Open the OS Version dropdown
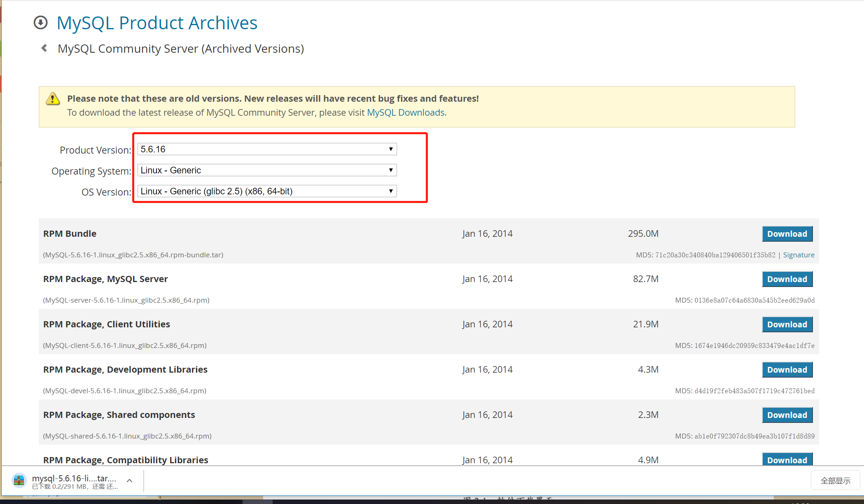This screenshot has width=864, height=504. (267, 191)
